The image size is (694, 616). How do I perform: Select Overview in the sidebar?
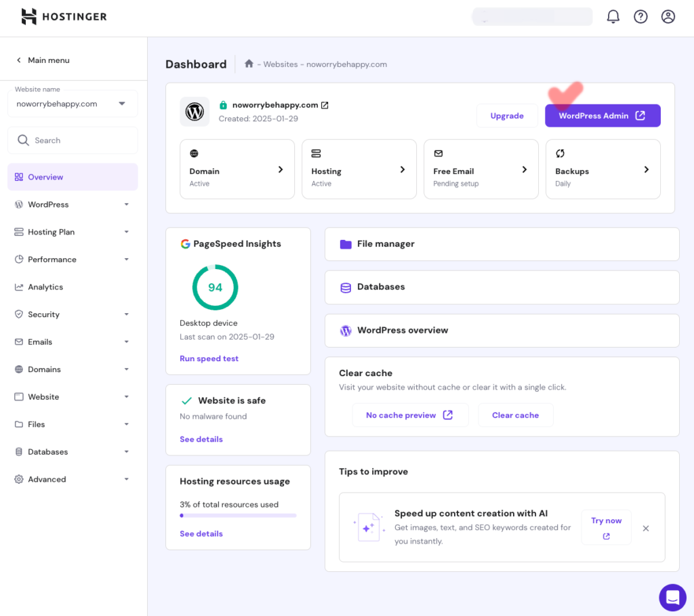point(73,177)
